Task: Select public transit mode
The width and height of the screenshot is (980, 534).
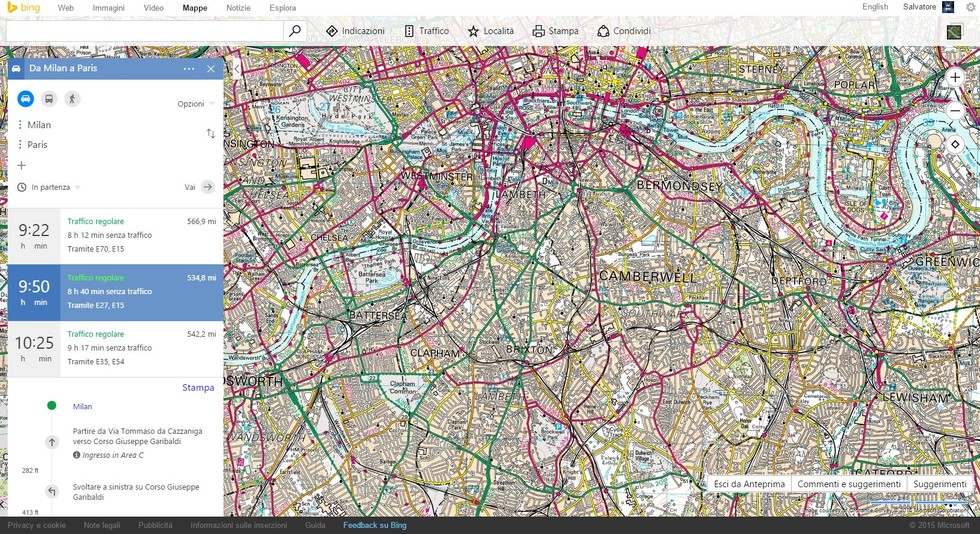Action: (x=49, y=99)
